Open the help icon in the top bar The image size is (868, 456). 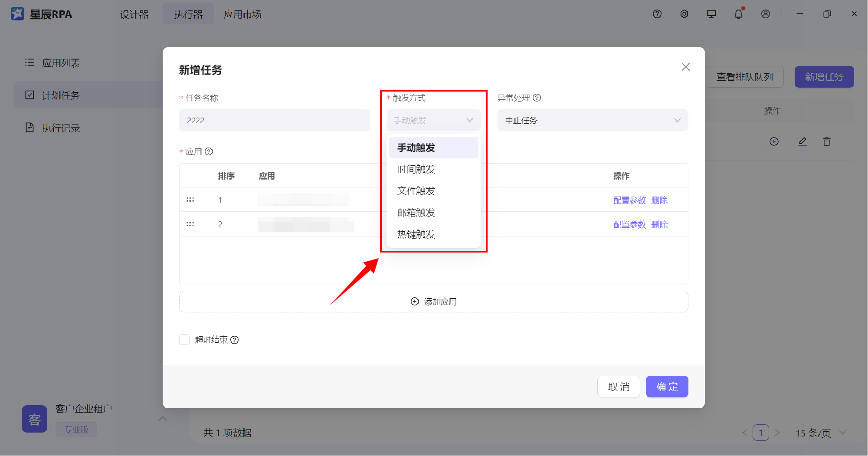(657, 14)
